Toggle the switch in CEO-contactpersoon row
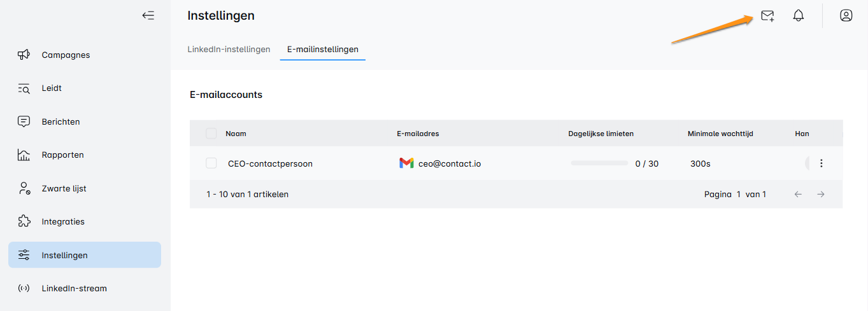The height and width of the screenshot is (311, 868). point(808,163)
